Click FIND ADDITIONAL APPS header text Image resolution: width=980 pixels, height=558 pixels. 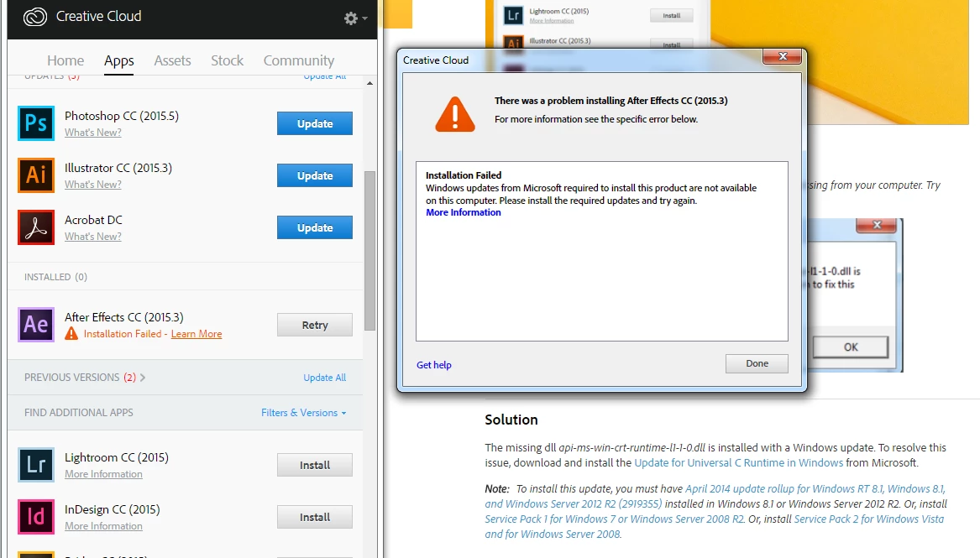(x=79, y=413)
